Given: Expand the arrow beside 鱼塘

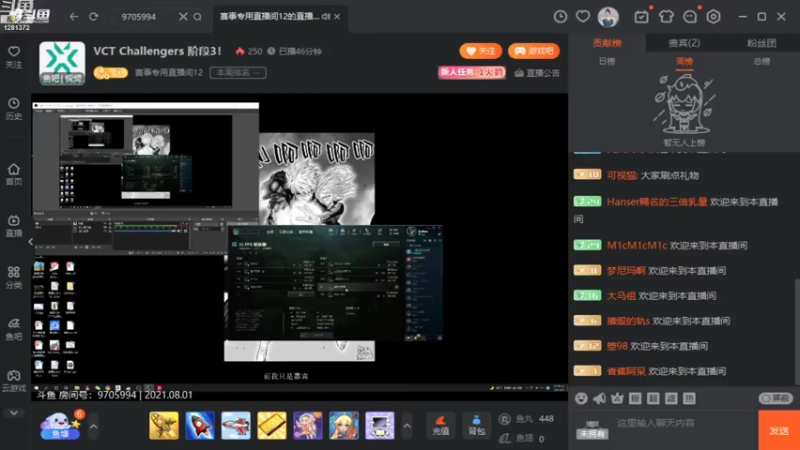Looking at the screenshot, I should 94,426.
